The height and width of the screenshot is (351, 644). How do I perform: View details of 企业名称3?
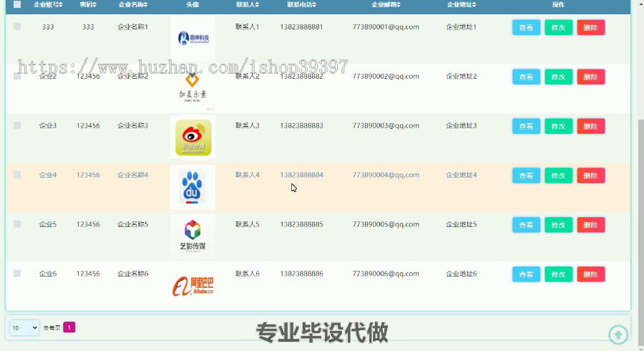click(526, 126)
